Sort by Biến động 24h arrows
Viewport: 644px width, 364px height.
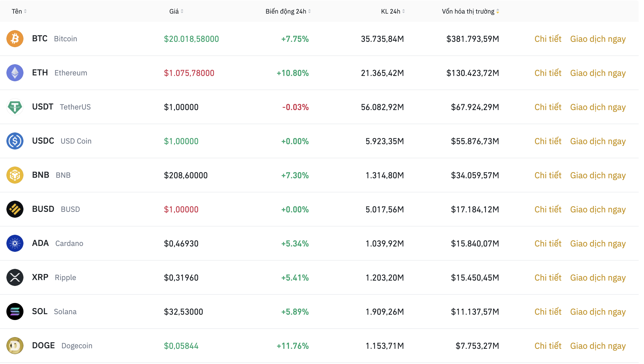(309, 11)
